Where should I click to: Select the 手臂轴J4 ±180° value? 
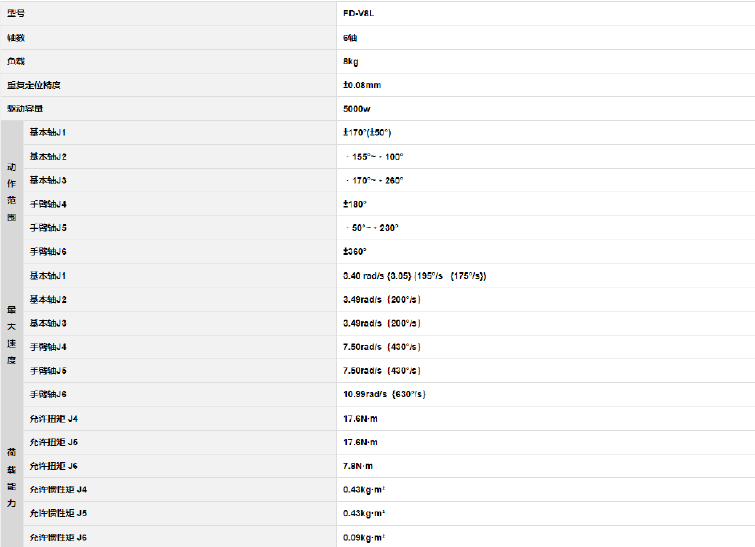tap(355, 204)
